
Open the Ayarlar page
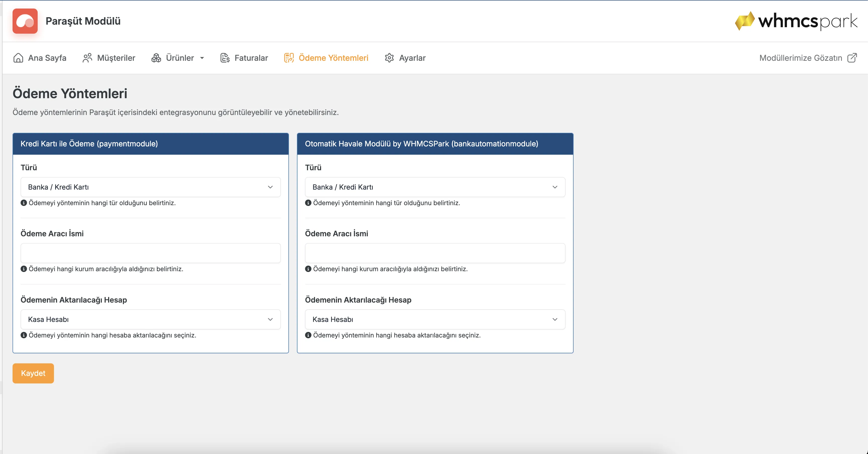(x=405, y=58)
